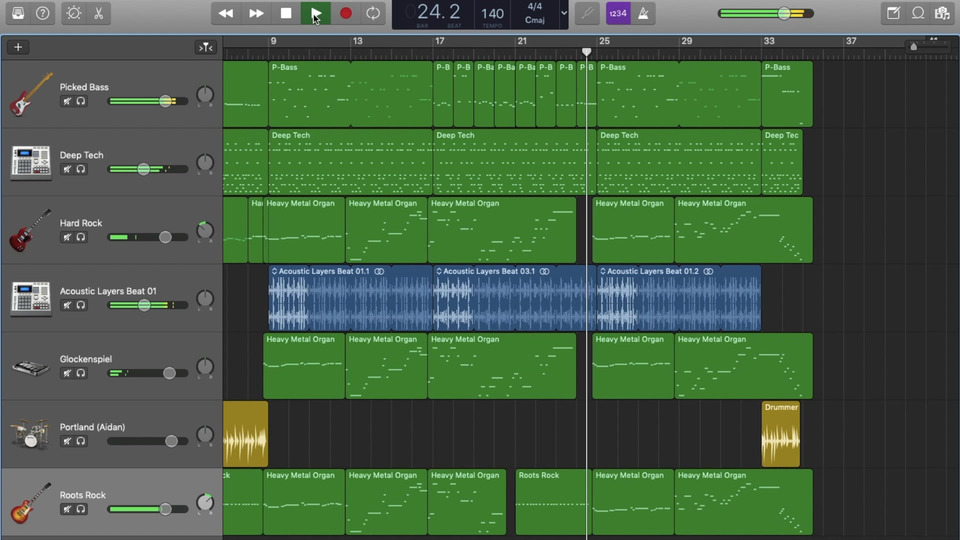Toggle the 1234 count-in button
Viewport: 960px width, 540px height.
617,13
